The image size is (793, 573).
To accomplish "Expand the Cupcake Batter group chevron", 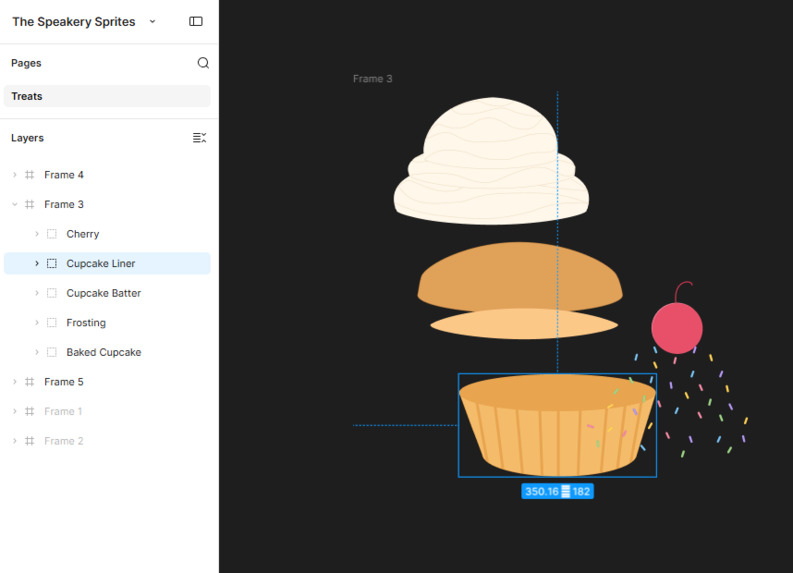I will [37, 293].
